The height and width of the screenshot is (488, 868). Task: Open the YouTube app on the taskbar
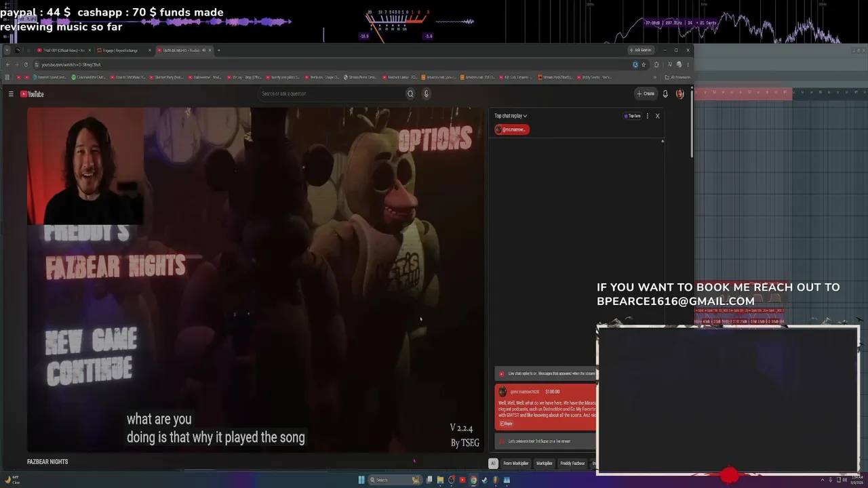click(462, 480)
